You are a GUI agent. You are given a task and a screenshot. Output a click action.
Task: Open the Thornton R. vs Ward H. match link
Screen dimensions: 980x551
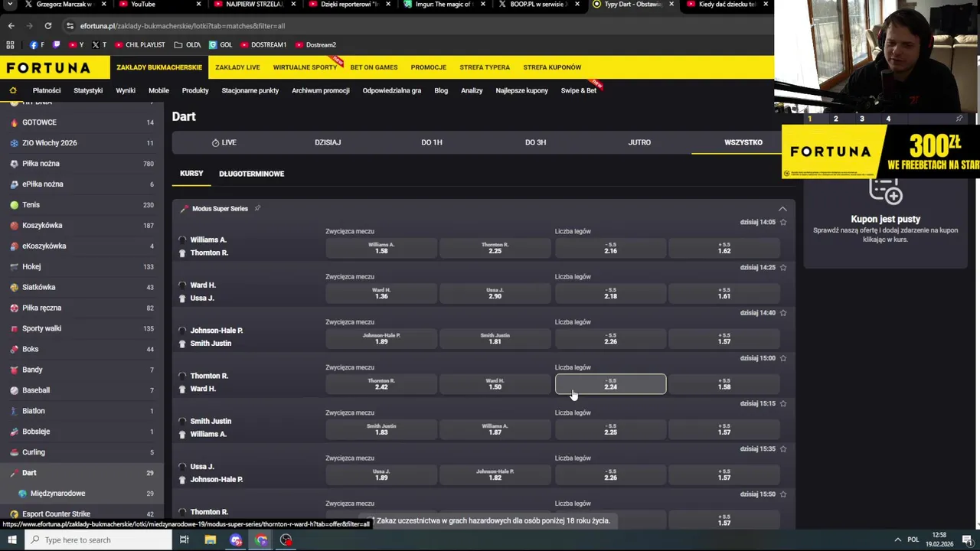point(209,383)
